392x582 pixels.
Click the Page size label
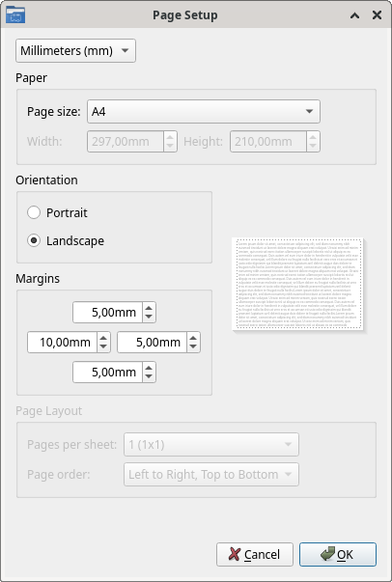[54, 111]
